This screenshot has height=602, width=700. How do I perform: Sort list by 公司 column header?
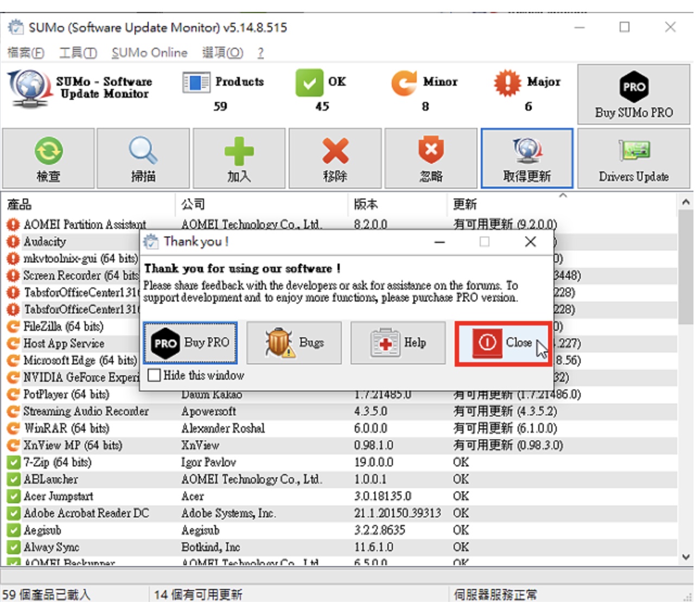click(262, 204)
